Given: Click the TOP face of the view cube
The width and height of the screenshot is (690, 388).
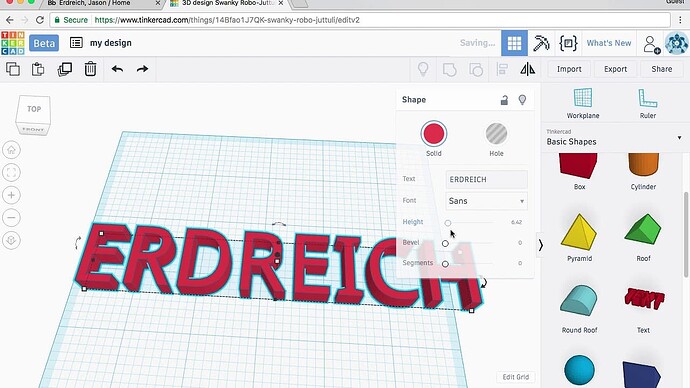Looking at the screenshot, I should pos(34,109).
